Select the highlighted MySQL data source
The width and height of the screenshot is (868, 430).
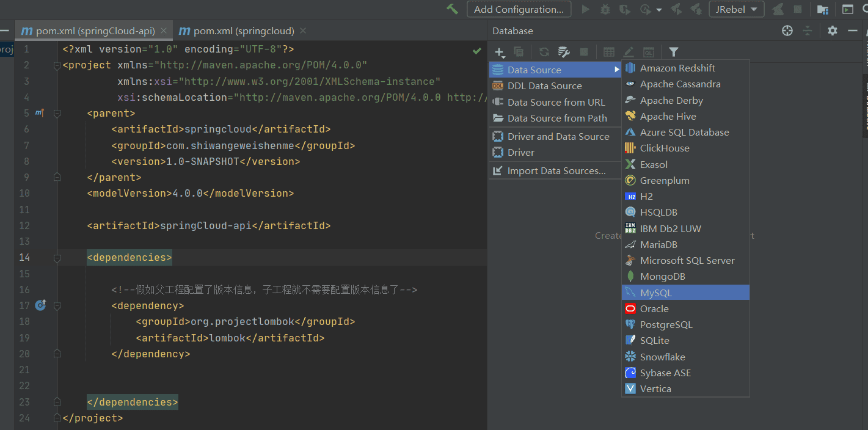[x=685, y=293]
